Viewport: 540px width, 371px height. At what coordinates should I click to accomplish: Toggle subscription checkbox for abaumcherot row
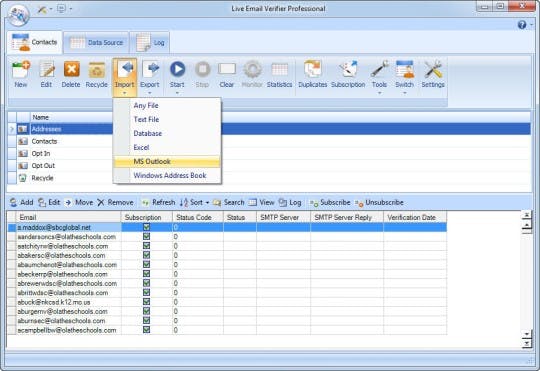[x=146, y=265]
